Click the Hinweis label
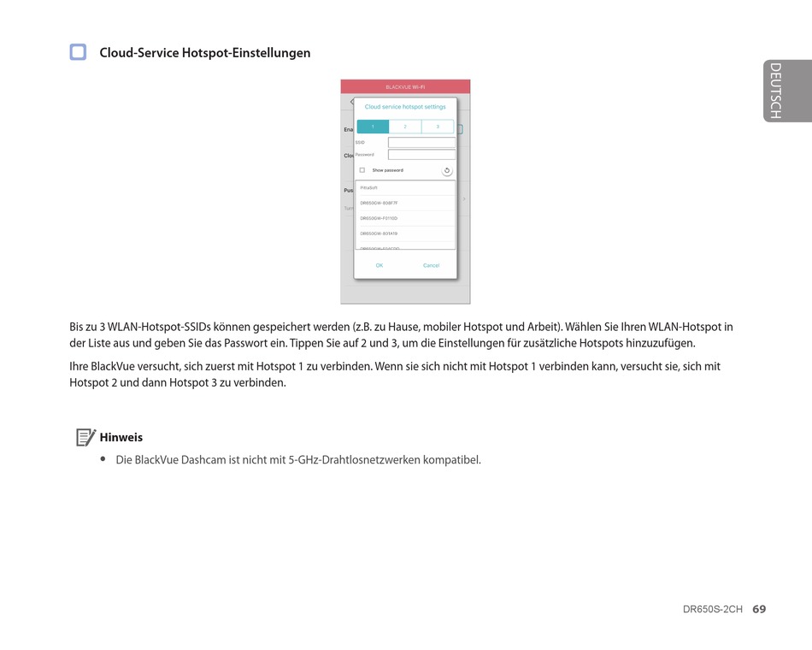This screenshot has width=812, height=650. click(121, 438)
